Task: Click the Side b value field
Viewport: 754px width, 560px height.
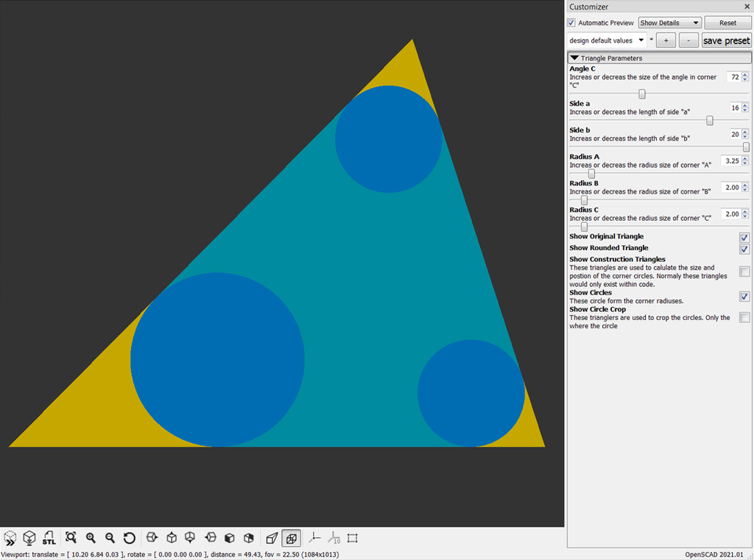Action: (734, 134)
